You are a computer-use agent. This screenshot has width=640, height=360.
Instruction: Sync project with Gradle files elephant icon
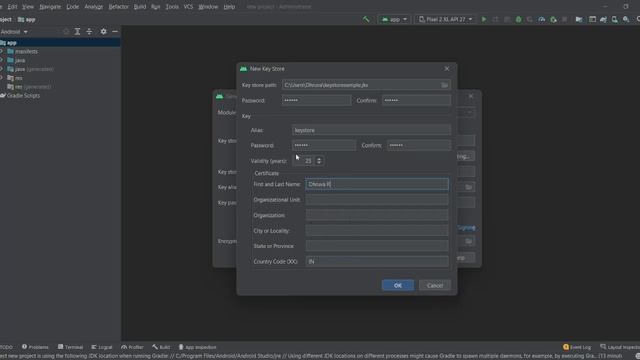[603, 19]
